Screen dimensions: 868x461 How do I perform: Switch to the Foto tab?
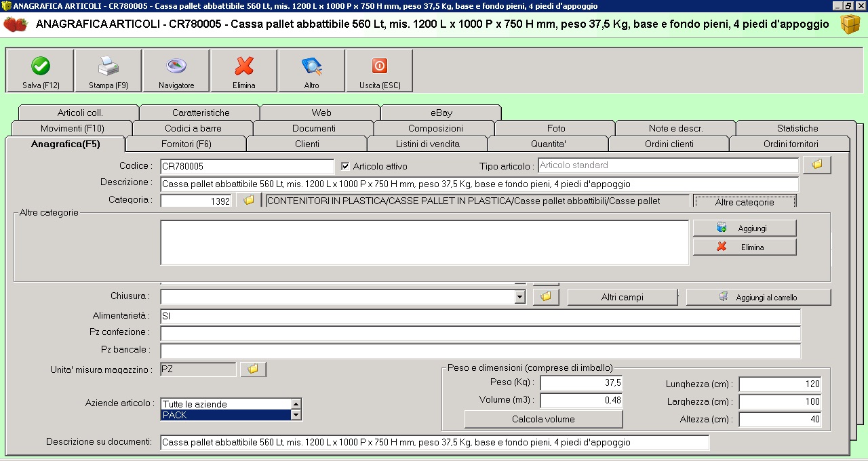tap(555, 128)
